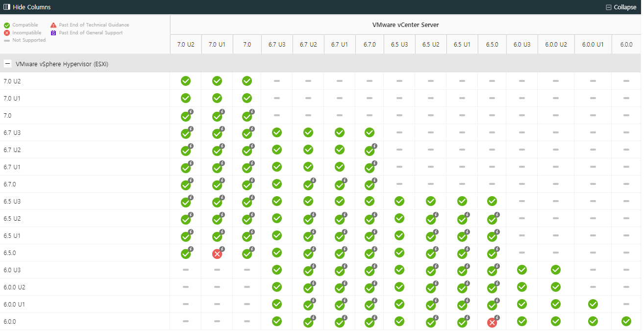Click the ESXi 7.0 U1 row label
Screen dimensions: 644x333
12,98
